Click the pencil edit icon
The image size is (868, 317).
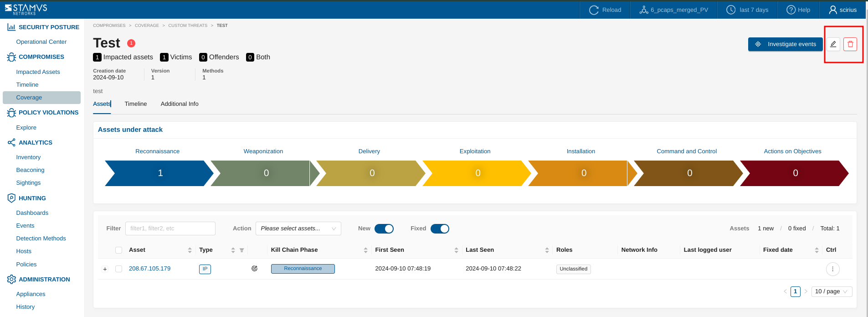[x=833, y=44]
